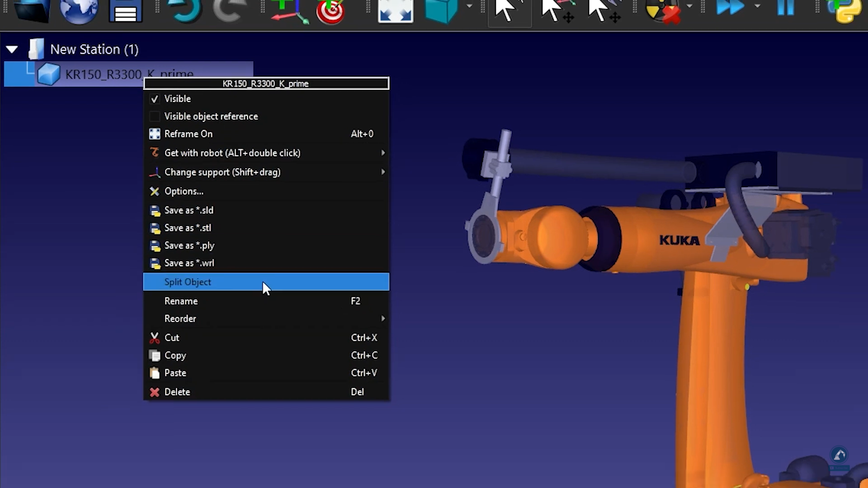Toggle the Visible checkbox
Image resolution: width=868 pixels, height=488 pixels.
(155, 99)
